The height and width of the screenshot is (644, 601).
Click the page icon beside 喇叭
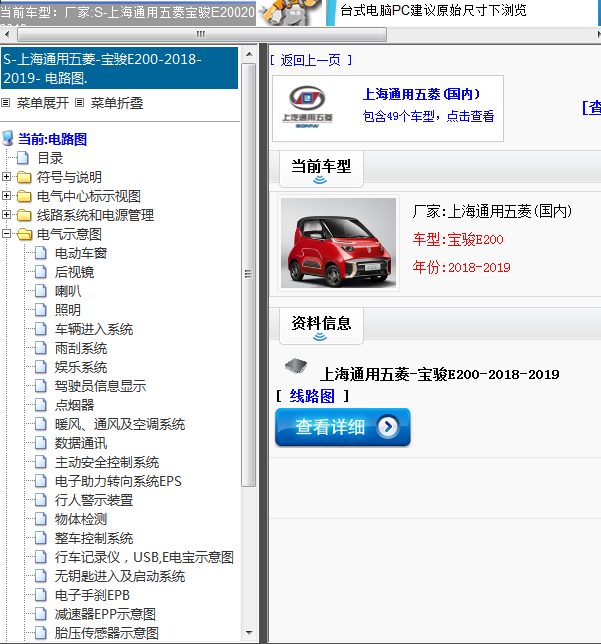click(40, 291)
